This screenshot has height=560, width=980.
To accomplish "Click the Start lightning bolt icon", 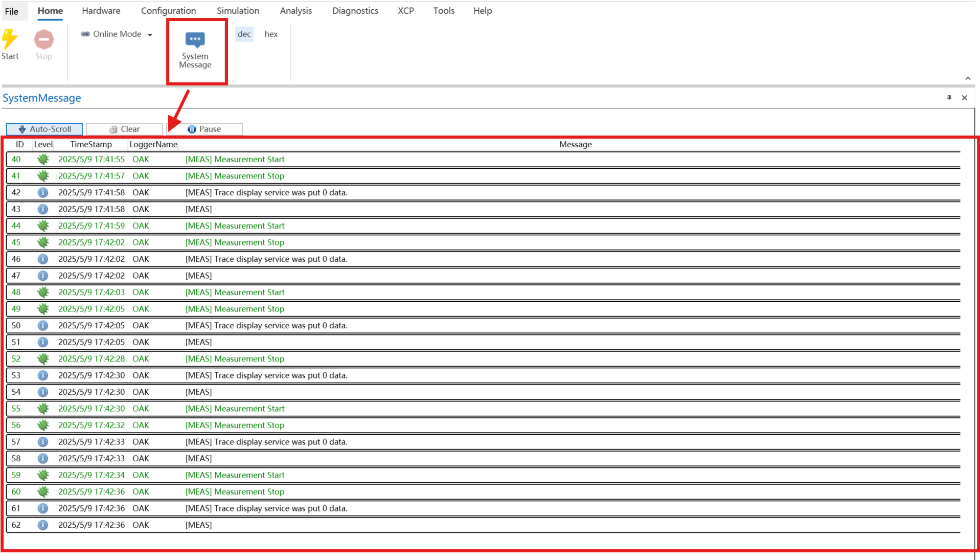I will pyautogui.click(x=9, y=39).
